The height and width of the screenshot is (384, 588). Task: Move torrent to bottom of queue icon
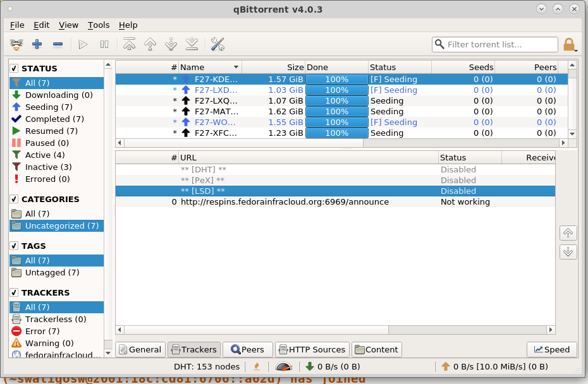[x=192, y=44]
